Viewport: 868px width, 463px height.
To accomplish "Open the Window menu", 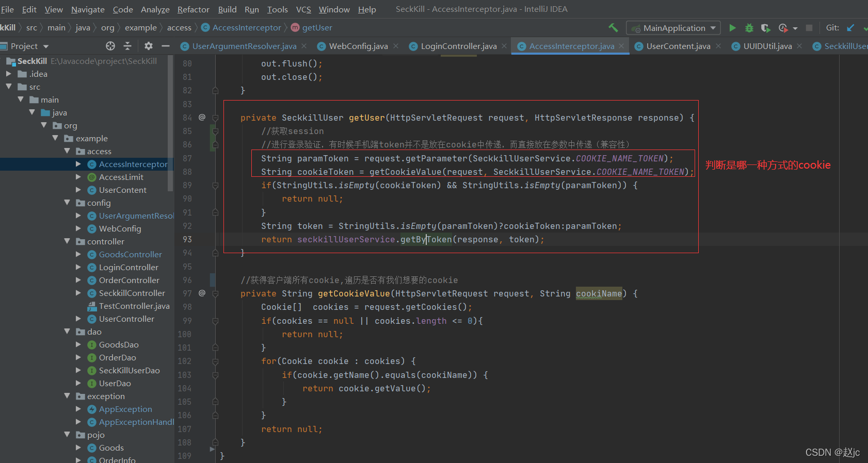I will click(334, 9).
